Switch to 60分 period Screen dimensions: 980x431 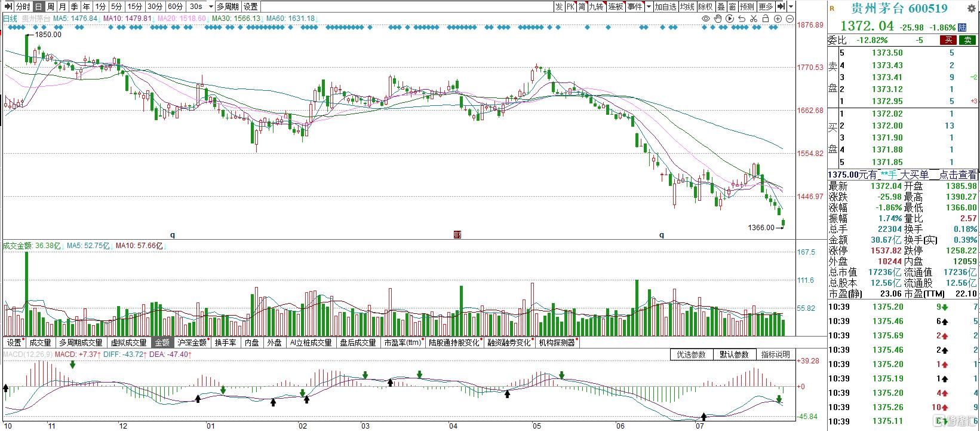point(175,7)
